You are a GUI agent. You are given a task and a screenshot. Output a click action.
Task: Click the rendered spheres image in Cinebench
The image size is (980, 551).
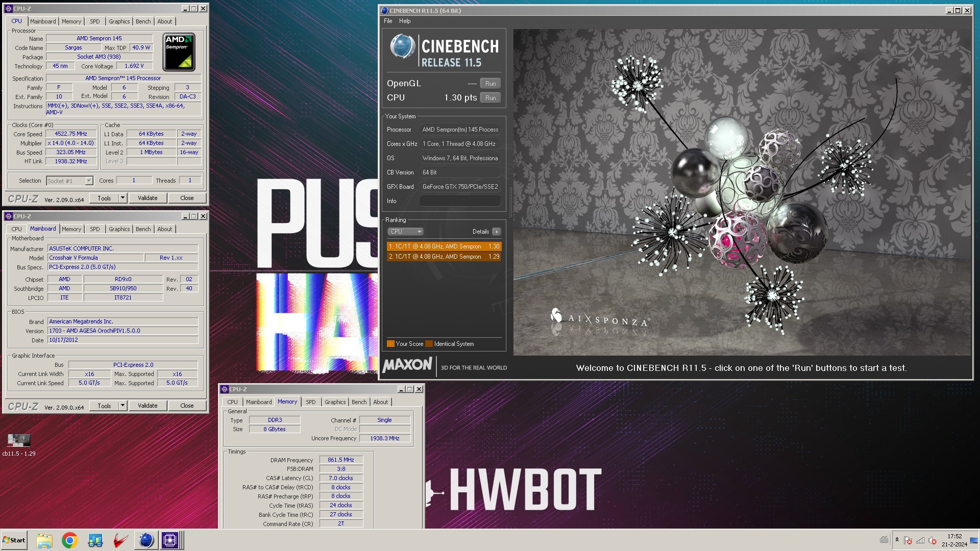coord(742,192)
